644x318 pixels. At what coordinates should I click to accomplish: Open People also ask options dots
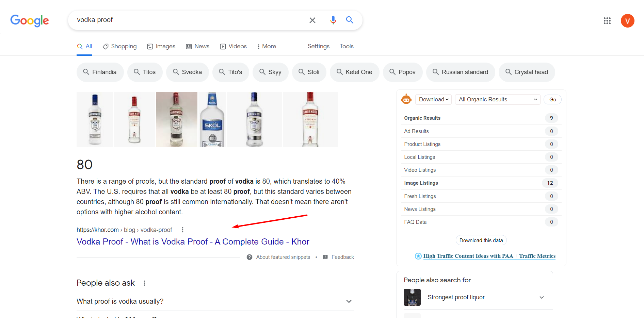(x=144, y=283)
